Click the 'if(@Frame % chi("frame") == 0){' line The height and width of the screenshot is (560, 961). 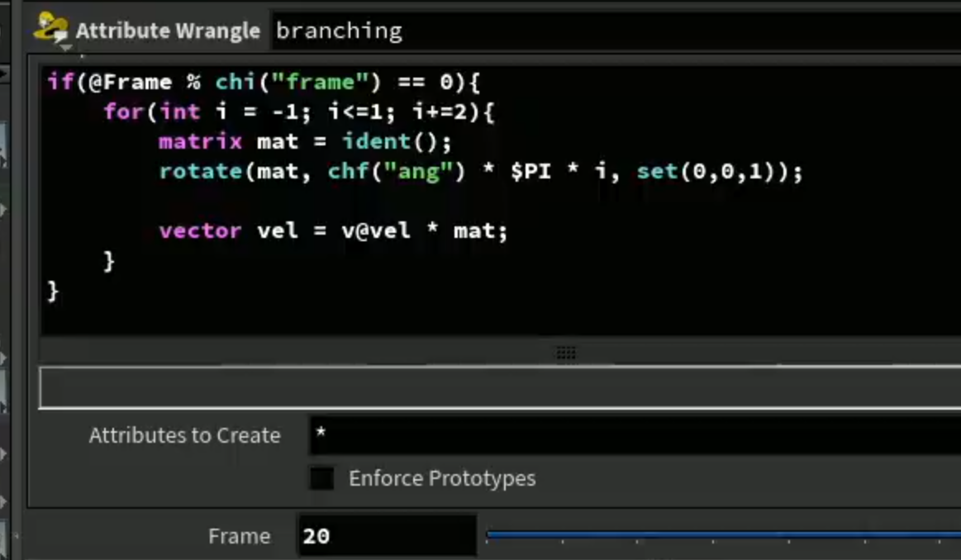(x=264, y=82)
